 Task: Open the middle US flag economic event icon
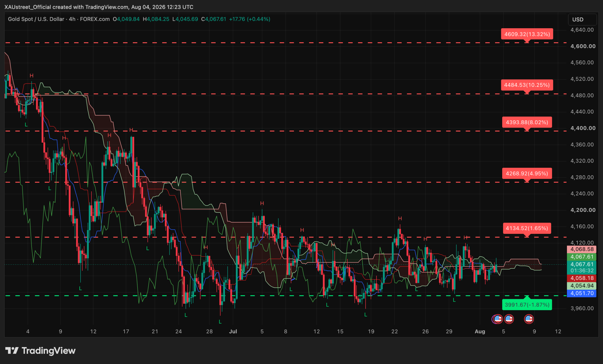point(509,319)
